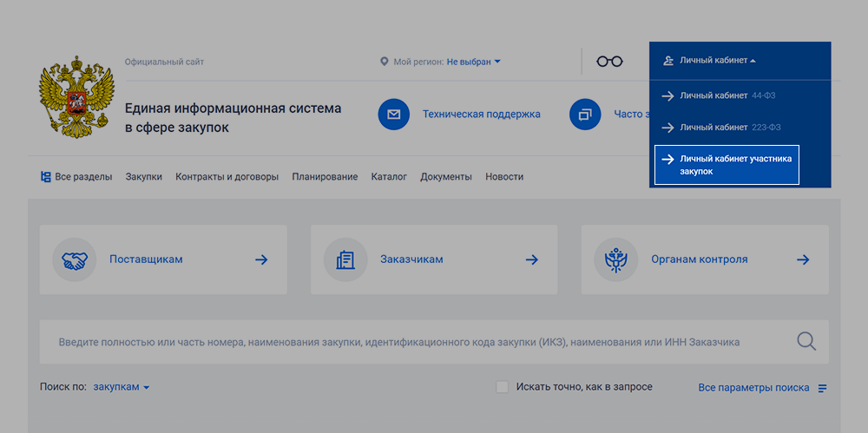Open the Техническая поддержка link
868x433 pixels.
482,115
